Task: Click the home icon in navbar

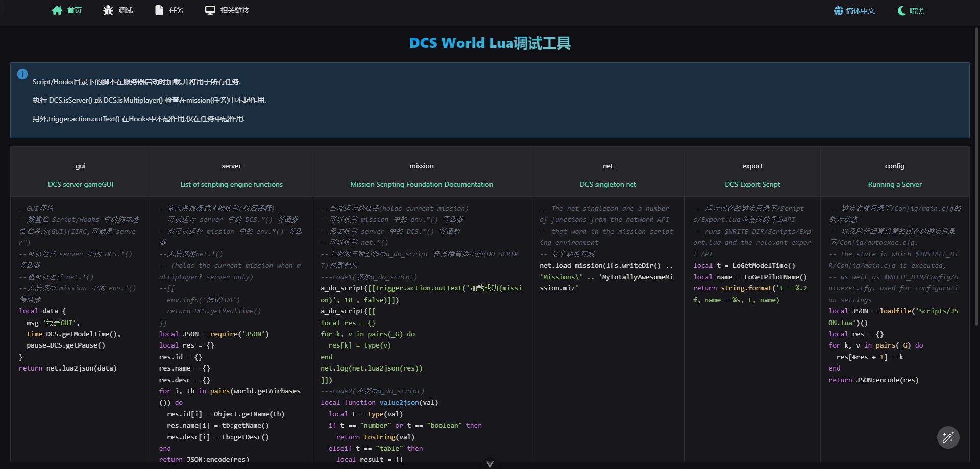Action: pyautogui.click(x=57, y=10)
